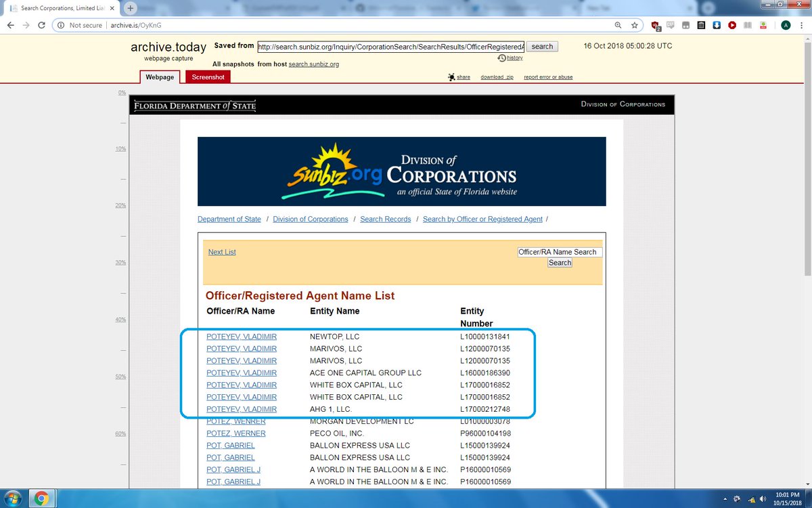Click the taskbar clock showing 10:01 PM
The image size is (812, 508).
tap(788, 499)
